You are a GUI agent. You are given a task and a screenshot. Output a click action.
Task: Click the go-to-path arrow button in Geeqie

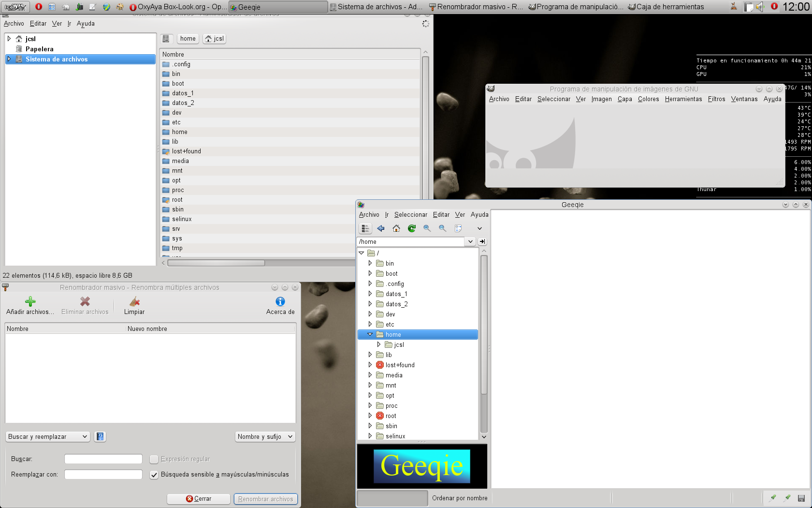(482, 241)
